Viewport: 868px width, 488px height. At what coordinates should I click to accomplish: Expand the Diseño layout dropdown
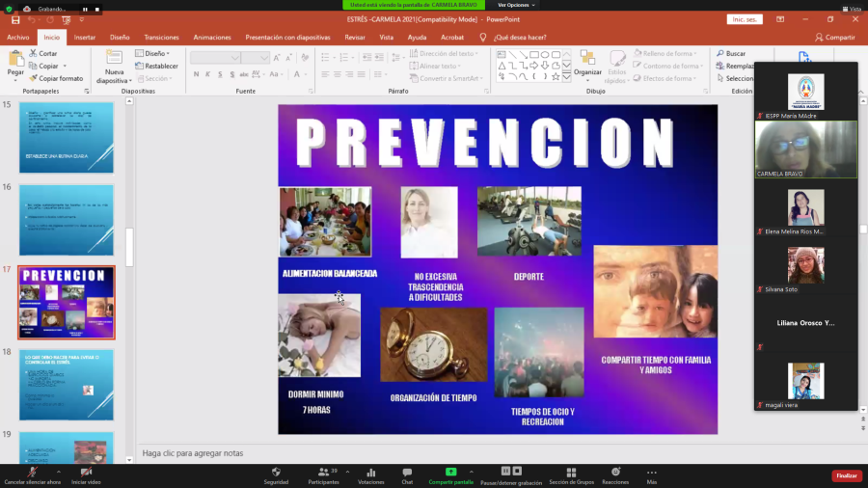[x=154, y=54]
